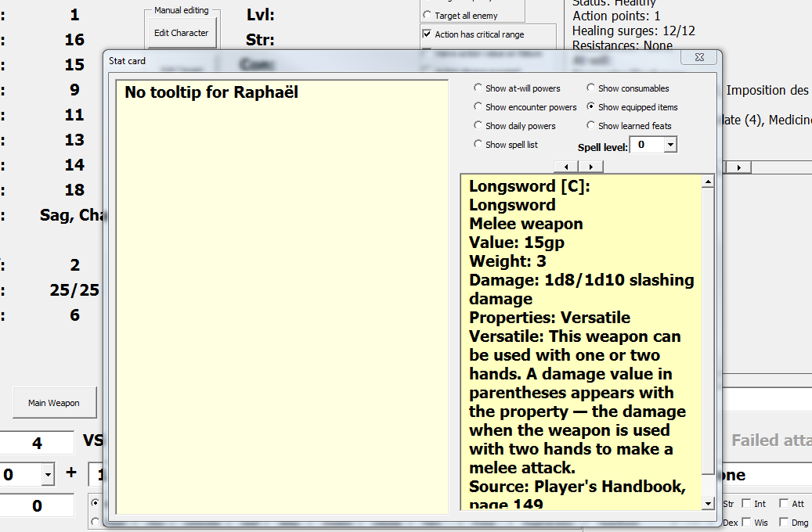Screen dimensions: 812x532
Task: Open the modifier dropdown showing 0
Action: point(48,475)
